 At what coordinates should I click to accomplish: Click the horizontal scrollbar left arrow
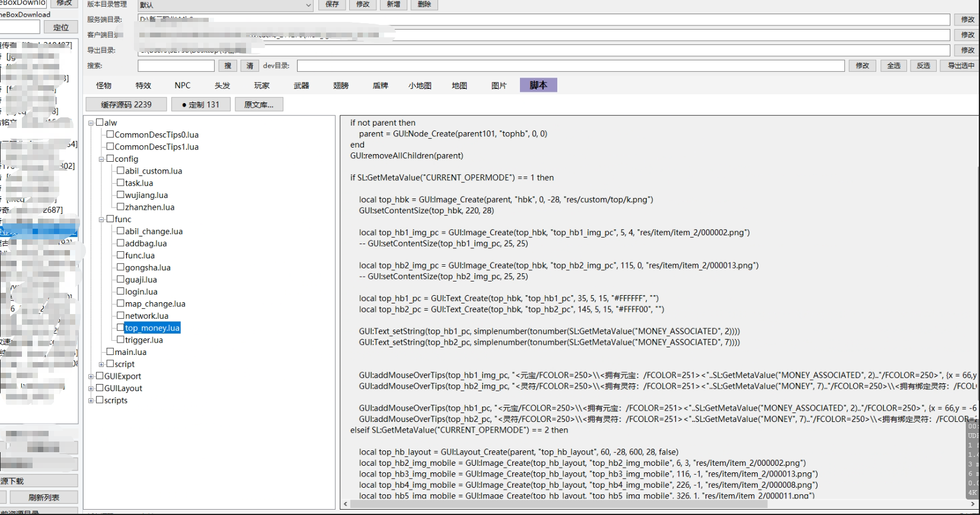pyautogui.click(x=346, y=504)
